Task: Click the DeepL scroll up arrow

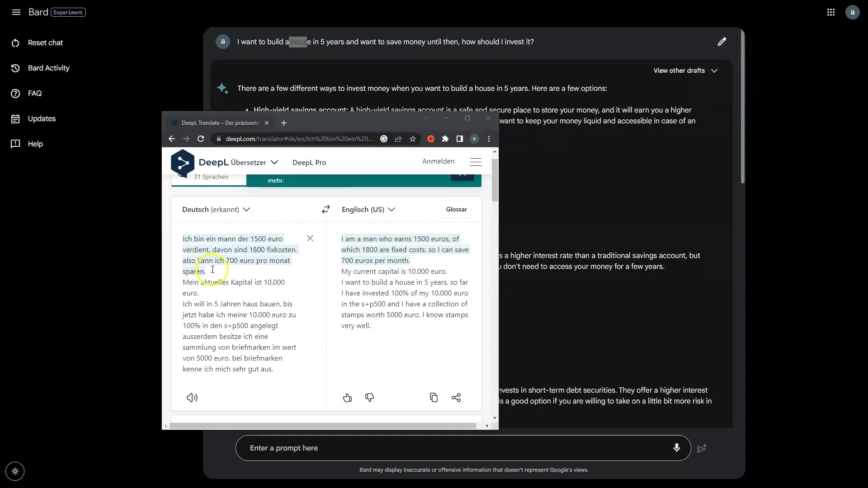Action: [495, 151]
